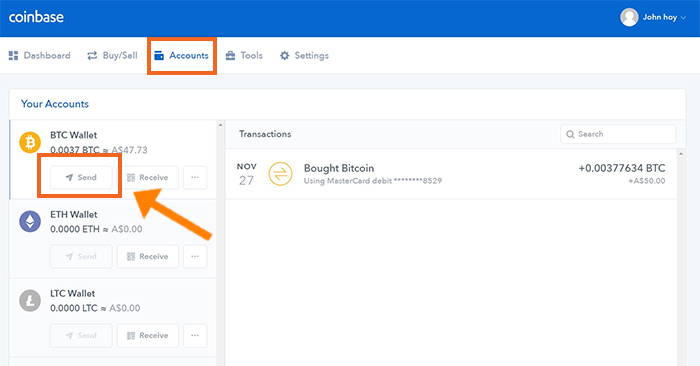Click the +A$50.00 transaction value
Viewport: 700px width, 366px height.
647,181
